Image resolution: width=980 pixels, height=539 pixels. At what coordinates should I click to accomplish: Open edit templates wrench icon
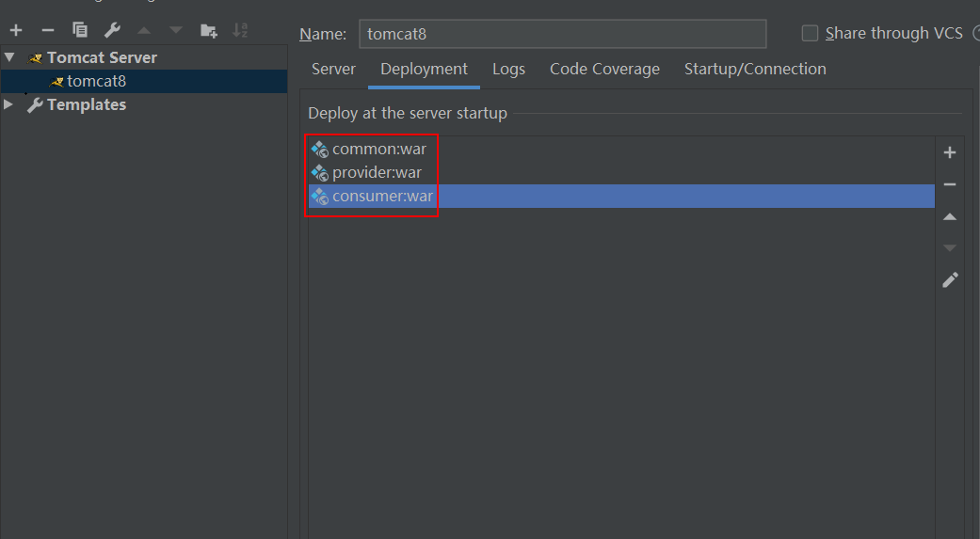[111, 30]
